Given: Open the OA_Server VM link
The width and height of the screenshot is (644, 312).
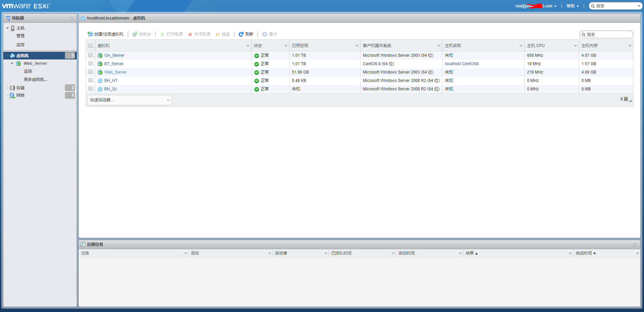Looking at the screenshot, I should point(114,55).
